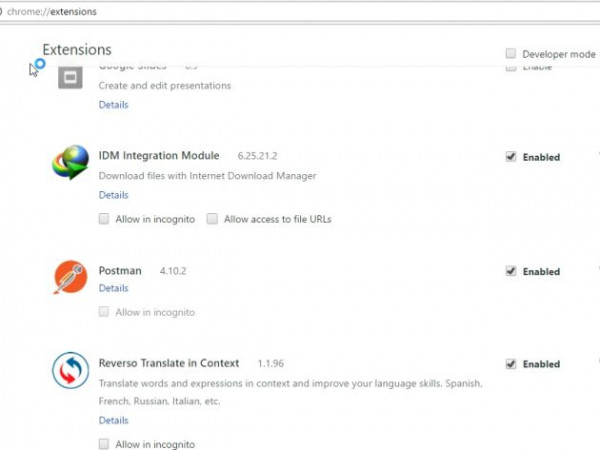Tick Allow in incognito for IDM Integration Module

(x=104, y=218)
